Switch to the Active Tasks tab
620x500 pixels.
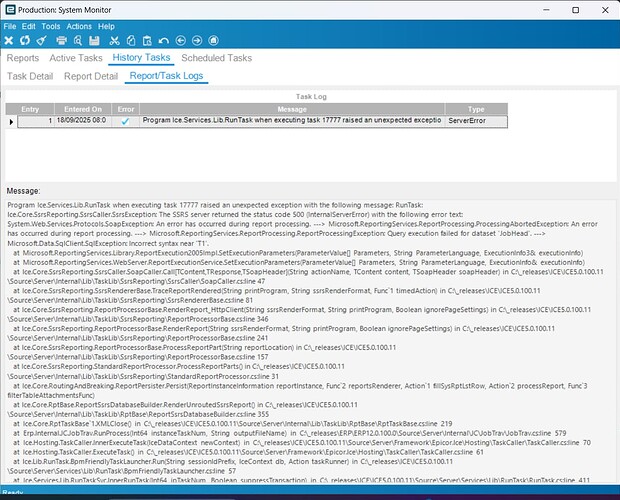click(76, 58)
